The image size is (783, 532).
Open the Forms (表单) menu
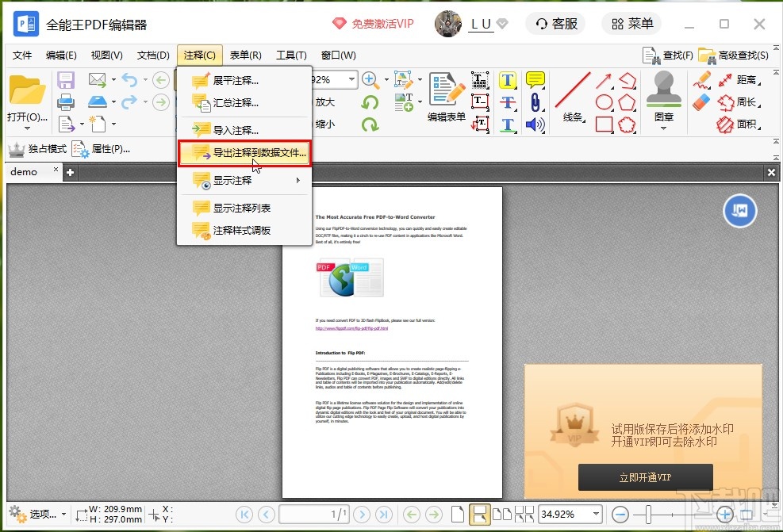(x=245, y=55)
